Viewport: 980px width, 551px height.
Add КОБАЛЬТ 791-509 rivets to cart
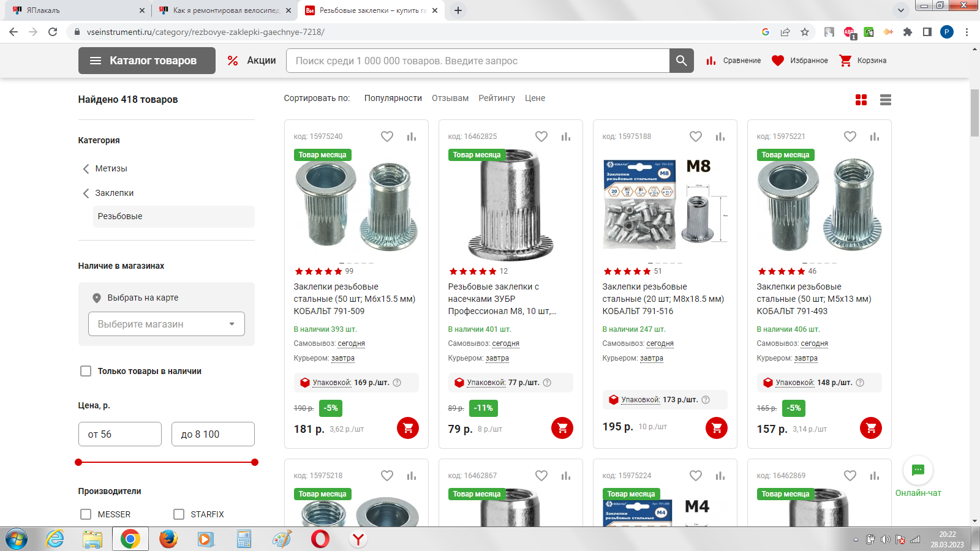tap(408, 428)
